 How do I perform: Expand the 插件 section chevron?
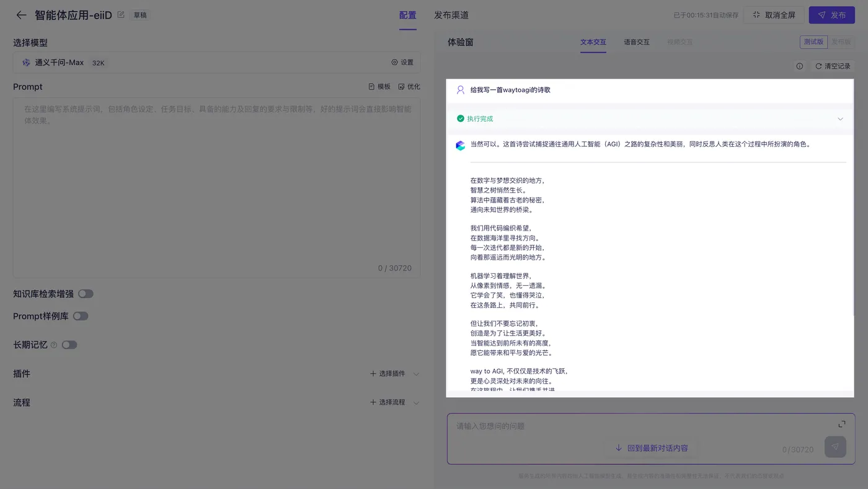pyautogui.click(x=416, y=374)
